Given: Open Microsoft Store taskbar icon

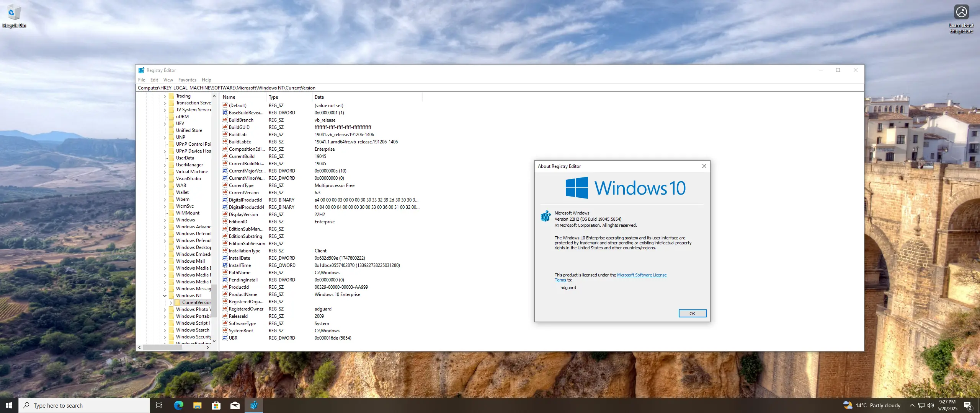Looking at the screenshot, I should [x=216, y=405].
